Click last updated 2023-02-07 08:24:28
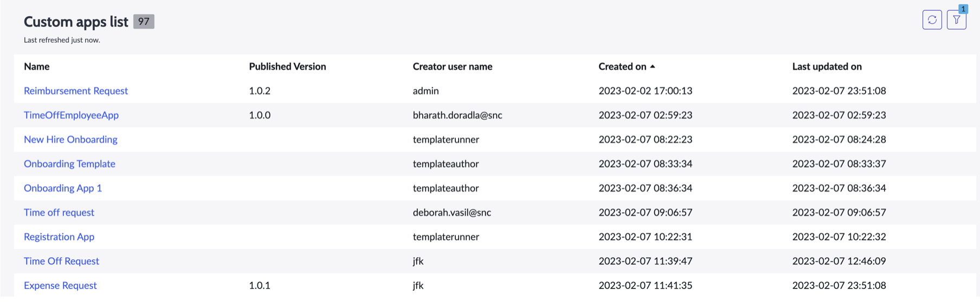The width and height of the screenshot is (980, 302). (839, 139)
